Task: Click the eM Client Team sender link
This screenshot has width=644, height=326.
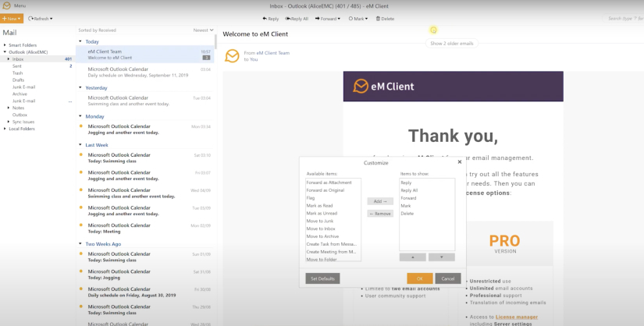Action: tap(272, 53)
